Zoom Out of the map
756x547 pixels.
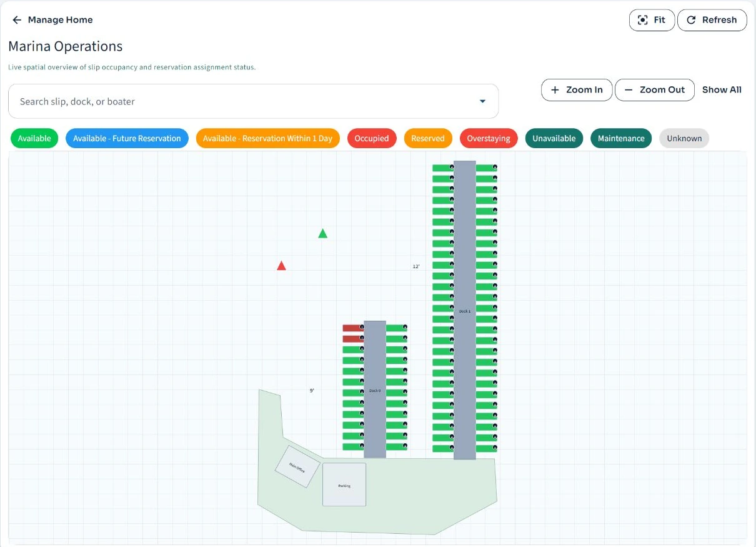(x=655, y=90)
